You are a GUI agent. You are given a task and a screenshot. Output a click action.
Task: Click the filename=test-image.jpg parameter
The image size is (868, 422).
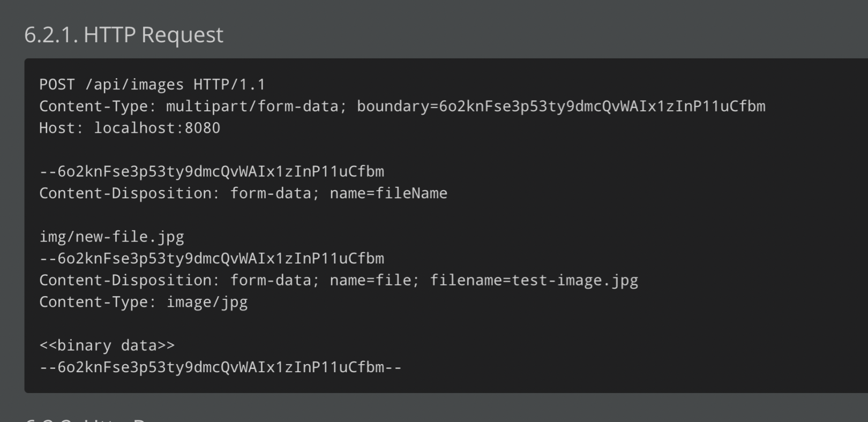(x=534, y=280)
